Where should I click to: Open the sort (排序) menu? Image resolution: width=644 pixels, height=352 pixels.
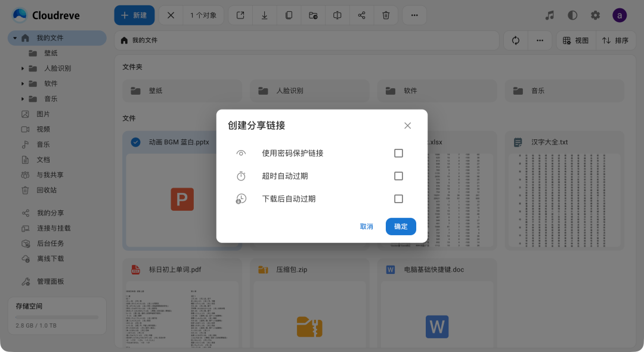tap(615, 41)
